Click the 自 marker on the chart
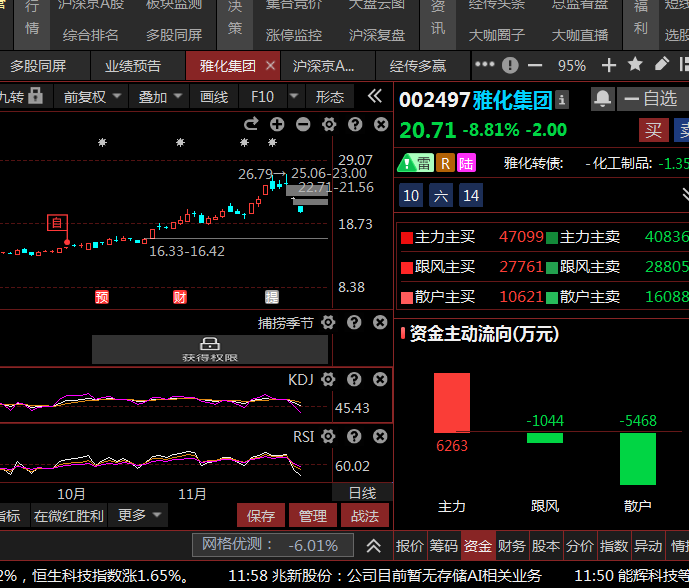Image resolution: width=689 pixels, height=588 pixels. click(58, 223)
